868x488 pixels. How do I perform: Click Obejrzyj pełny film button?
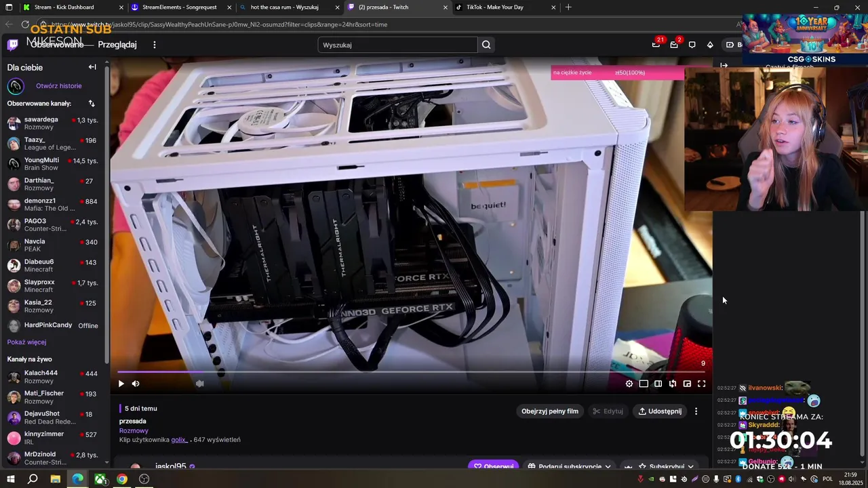[x=550, y=411]
